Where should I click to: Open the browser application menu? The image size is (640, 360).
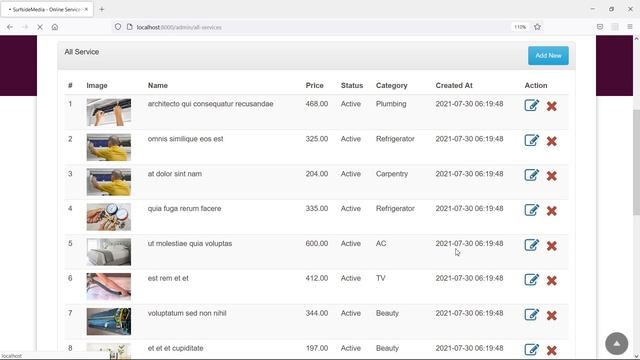(630, 27)
